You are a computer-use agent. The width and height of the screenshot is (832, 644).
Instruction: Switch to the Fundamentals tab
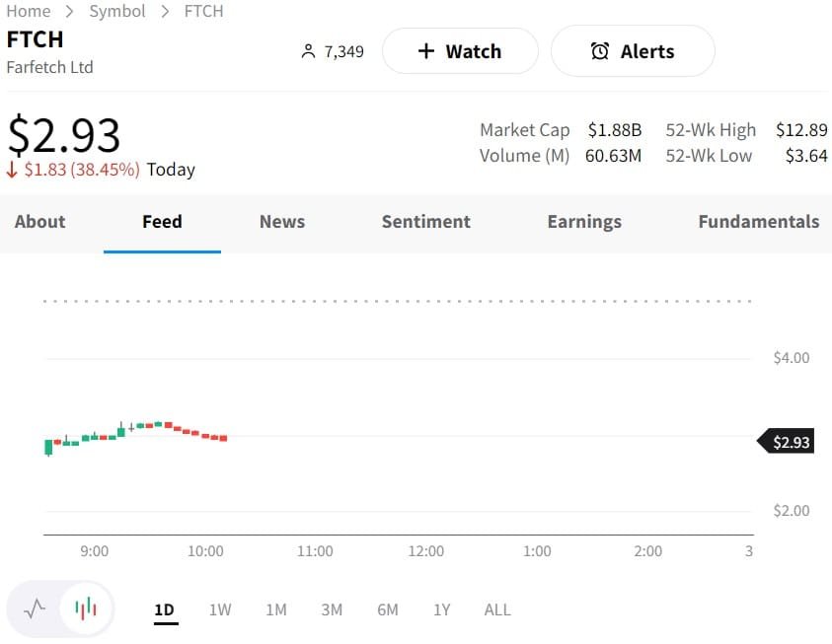click(x=758, y=222)
